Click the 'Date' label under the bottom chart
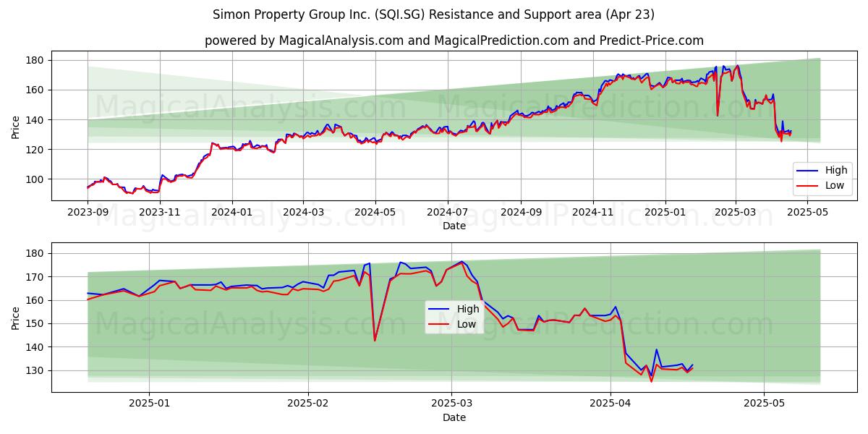The width and height of the screenshot is (868, 434). (454, 417)
